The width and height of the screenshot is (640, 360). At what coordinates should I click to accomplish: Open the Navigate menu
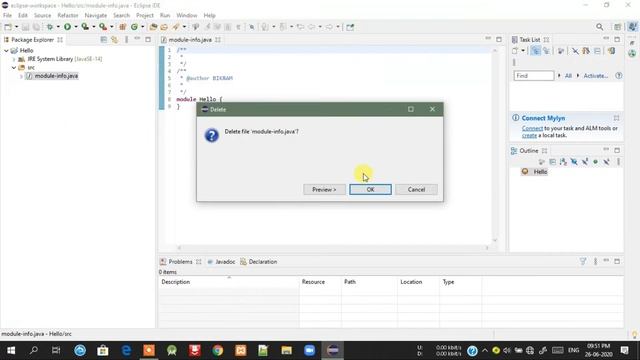point(96,16)
